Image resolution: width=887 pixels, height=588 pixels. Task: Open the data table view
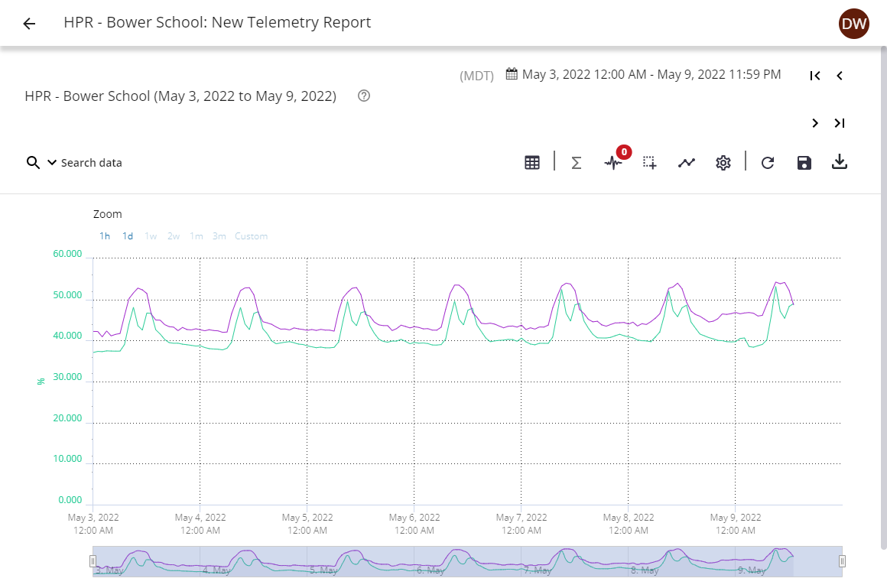(x=532, y=162)
